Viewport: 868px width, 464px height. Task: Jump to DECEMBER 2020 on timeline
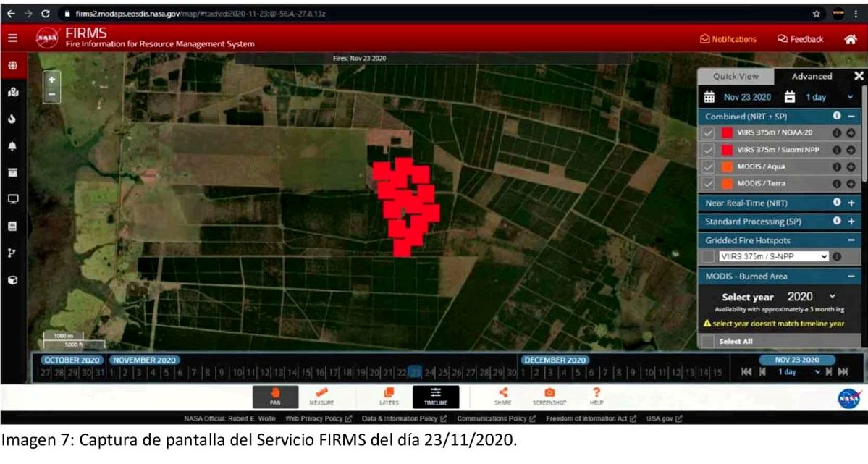coord(555,360)
